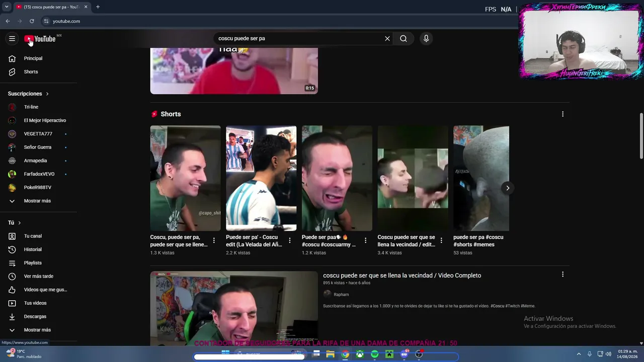Screen dimensions: 644x362
Task: Go to YouTube home via the logo
Action: (x=40, y=39)
